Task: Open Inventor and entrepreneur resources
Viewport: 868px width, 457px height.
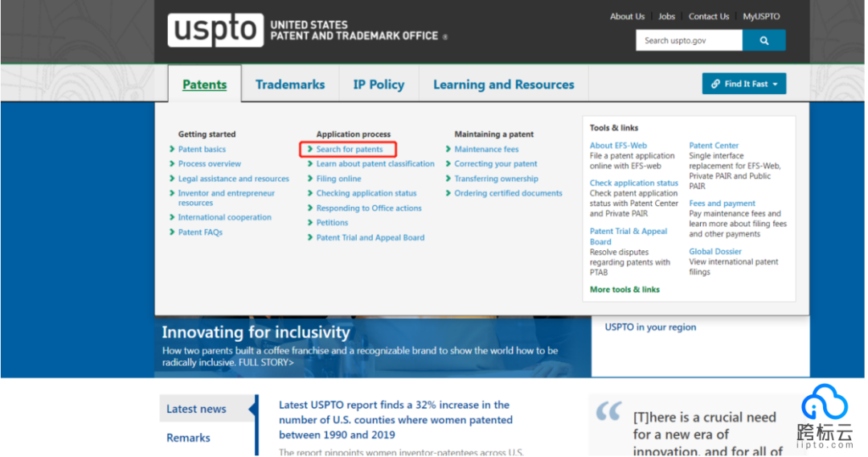Action: (227, 198)
